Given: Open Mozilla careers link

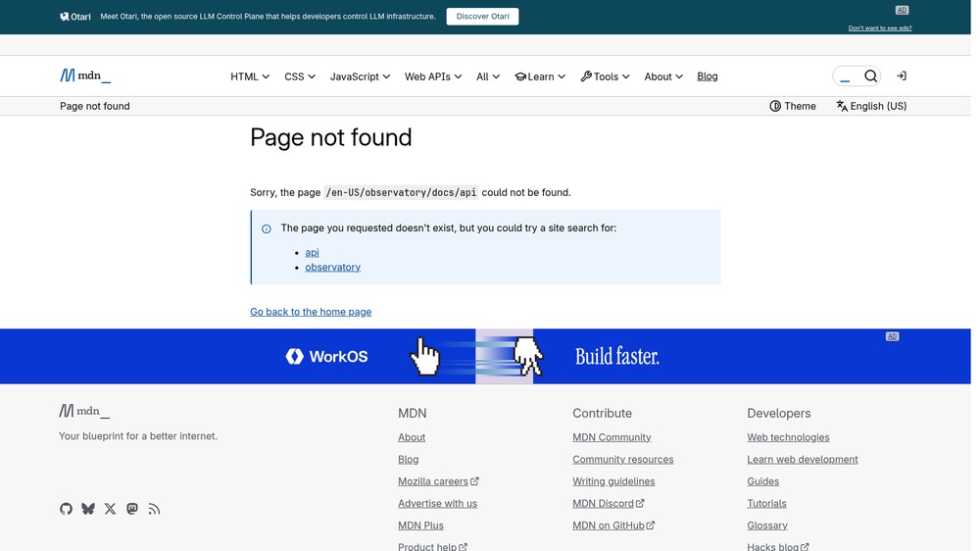Looking at the screenshot, I should (x=438, y=481).
